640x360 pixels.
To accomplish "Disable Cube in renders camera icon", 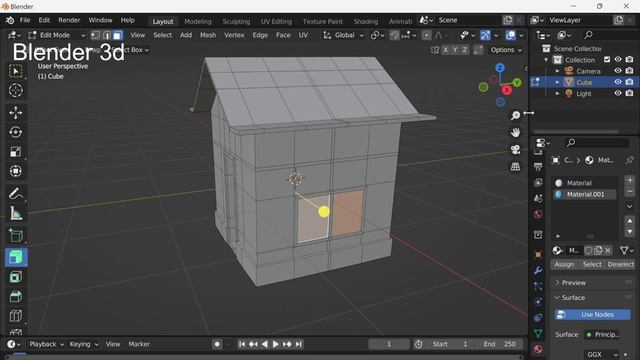I will tap(629, 82).
